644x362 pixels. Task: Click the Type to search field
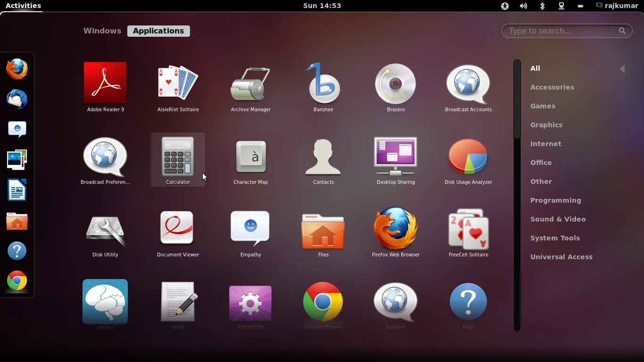point(567,31)
